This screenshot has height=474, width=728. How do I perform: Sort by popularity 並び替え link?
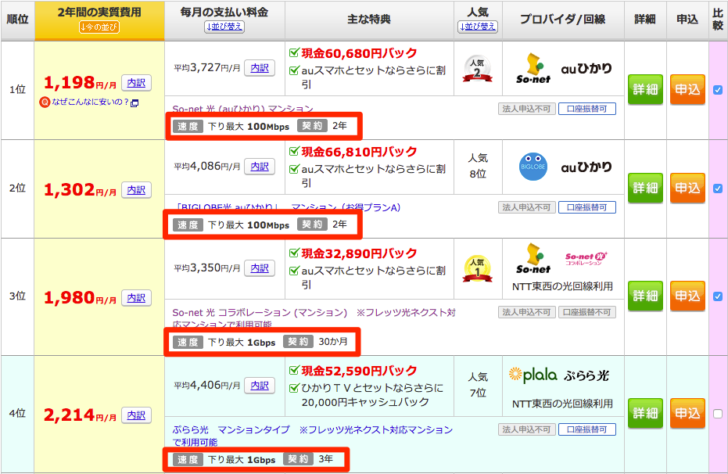pyautogui.click(x=478, y=27)
